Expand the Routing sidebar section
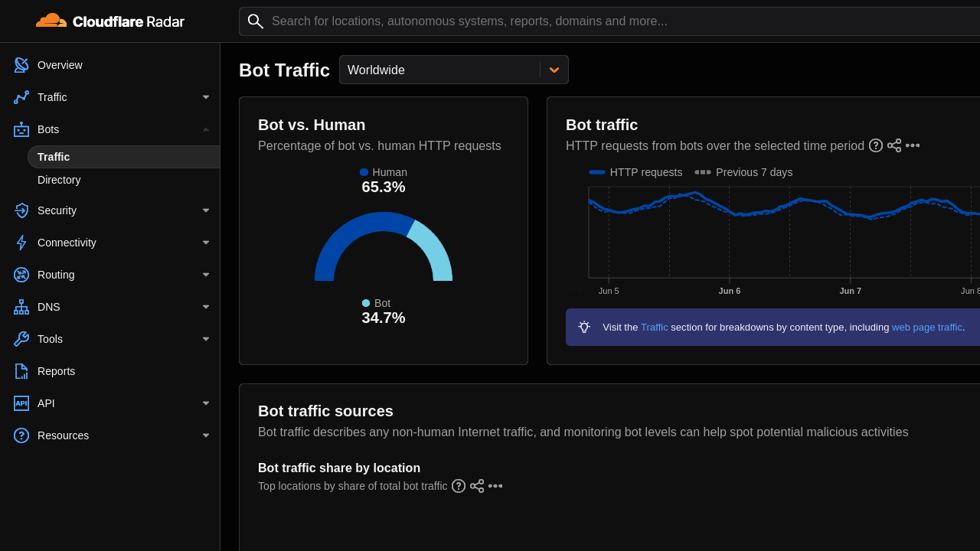Screen dimensions: 980x551 pyautogui.click(x=206, y=275)
